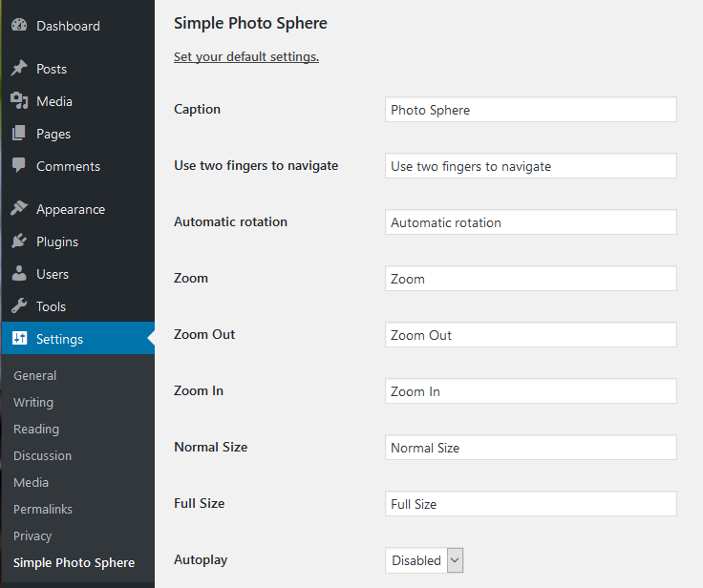
Task: Go to Pages in sidebar
Action: [x=78, y=134]
